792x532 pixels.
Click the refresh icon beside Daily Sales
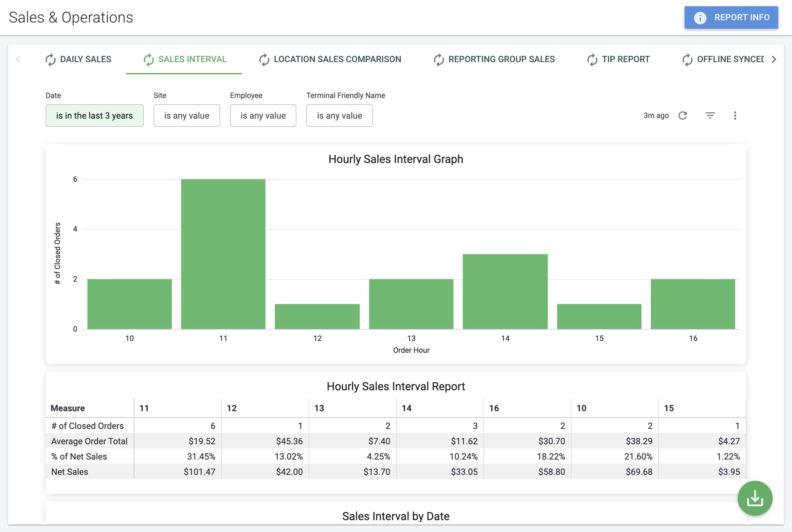[x=51, y=59]
